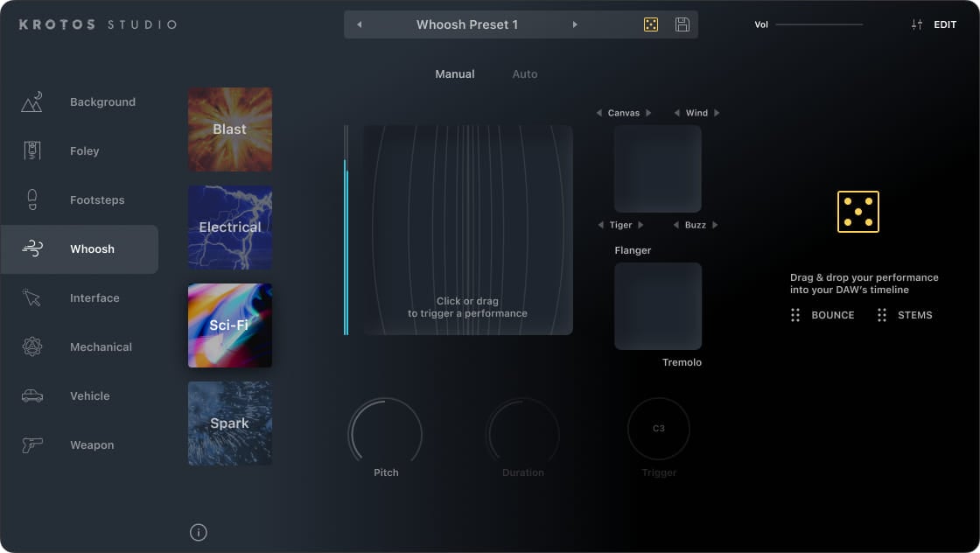Click right arrow next to Wind
This screenshot has width=980, height=553.
(717, 113)
